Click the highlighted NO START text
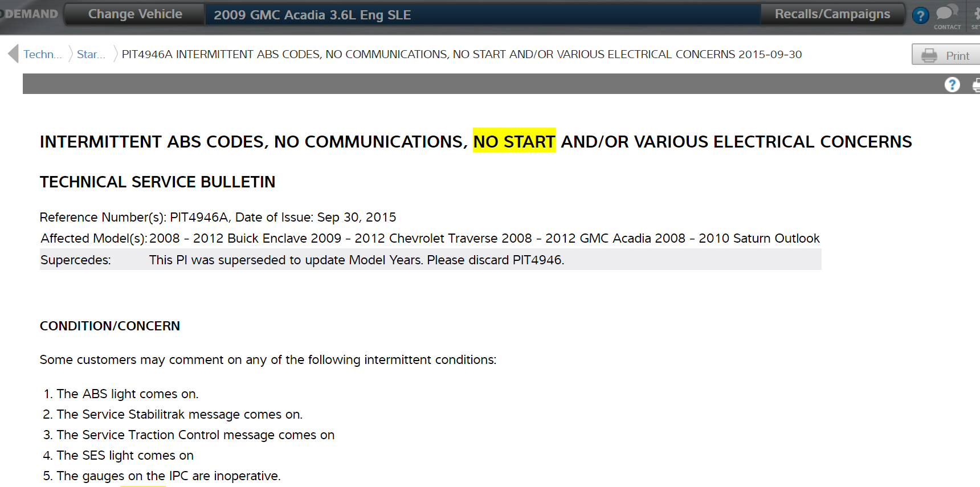The width and height of the screenshot is (980, 487). point(514,141)
